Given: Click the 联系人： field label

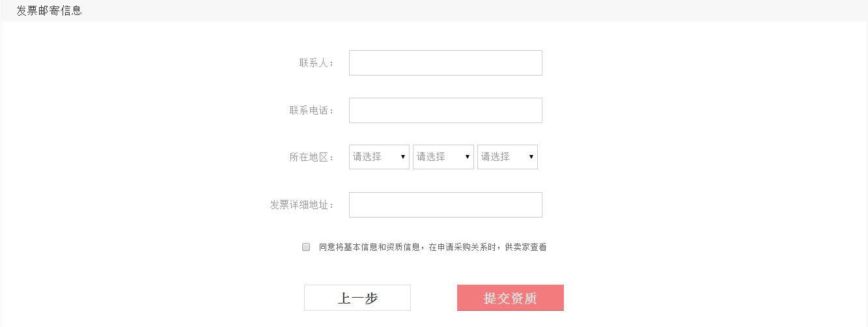Looking at the screenshot, I should pos(316,63).
